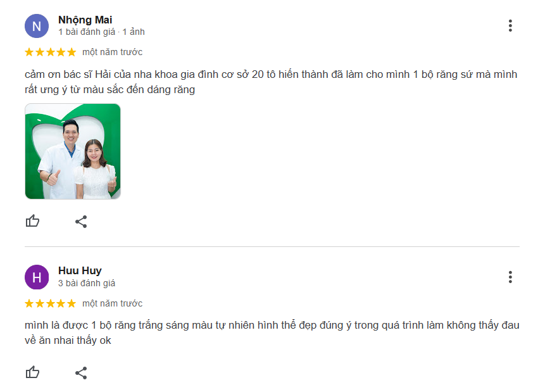Click 'một năm trước' on Huu Huy's review
This screenshot has height=392, width=557.
click(x=112, y=303)
